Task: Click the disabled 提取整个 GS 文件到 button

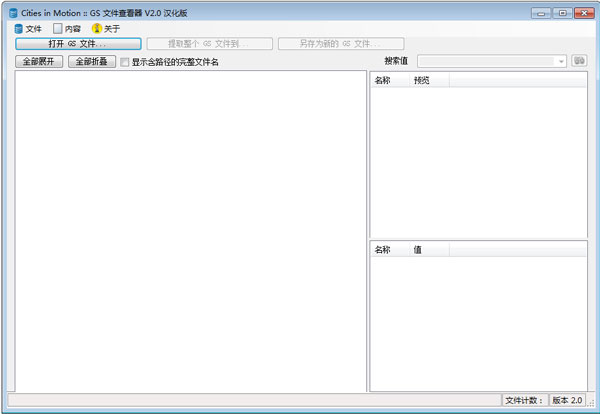Action: coord(209,44)
